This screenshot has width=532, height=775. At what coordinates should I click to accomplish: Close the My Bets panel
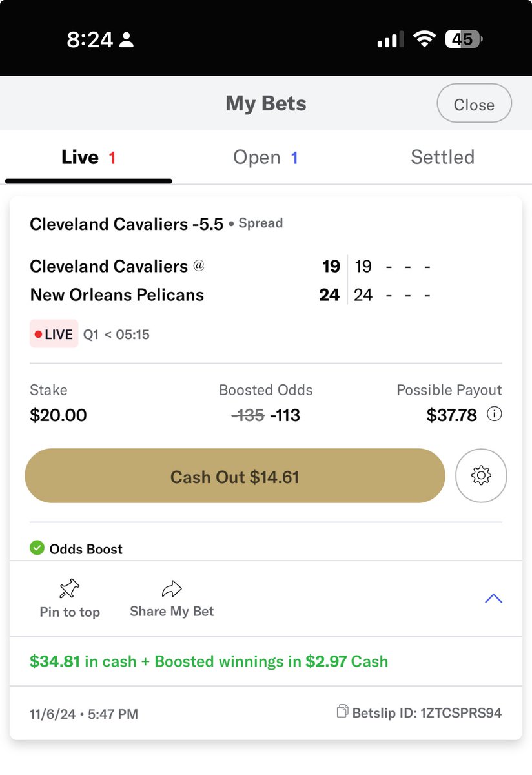[474, 104]
